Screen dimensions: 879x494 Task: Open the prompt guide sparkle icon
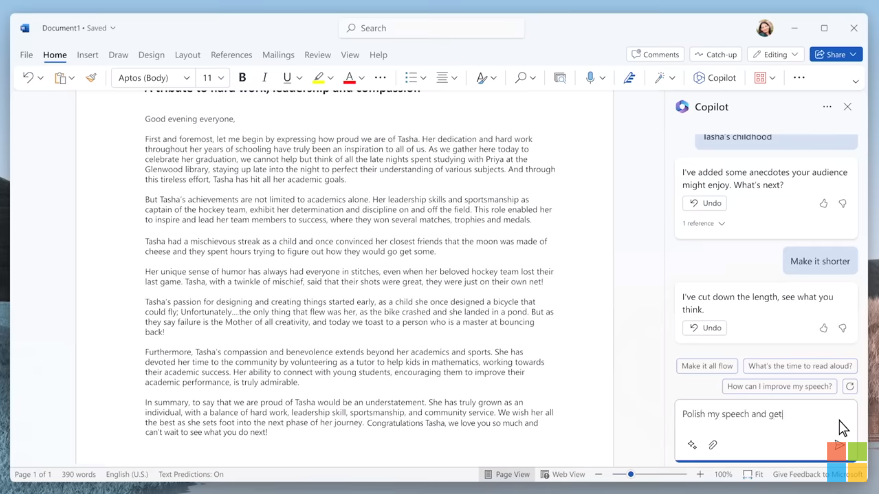pos(692,445)
